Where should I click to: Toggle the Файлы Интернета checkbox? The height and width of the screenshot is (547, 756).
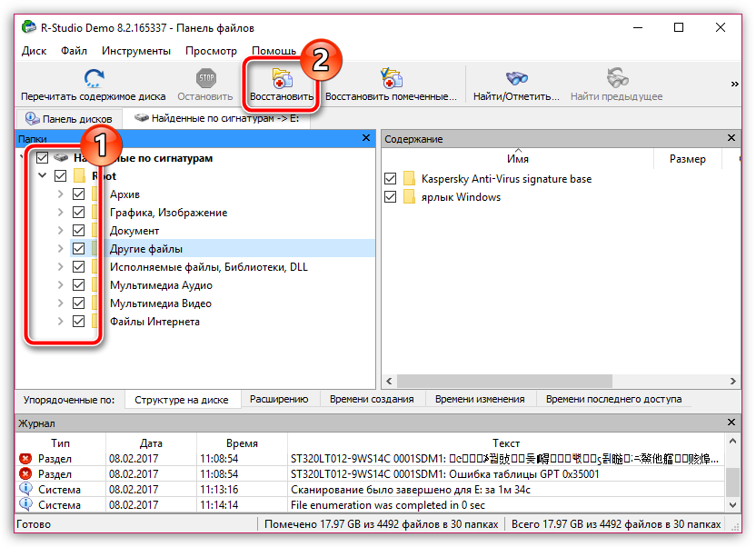[78, 322]
